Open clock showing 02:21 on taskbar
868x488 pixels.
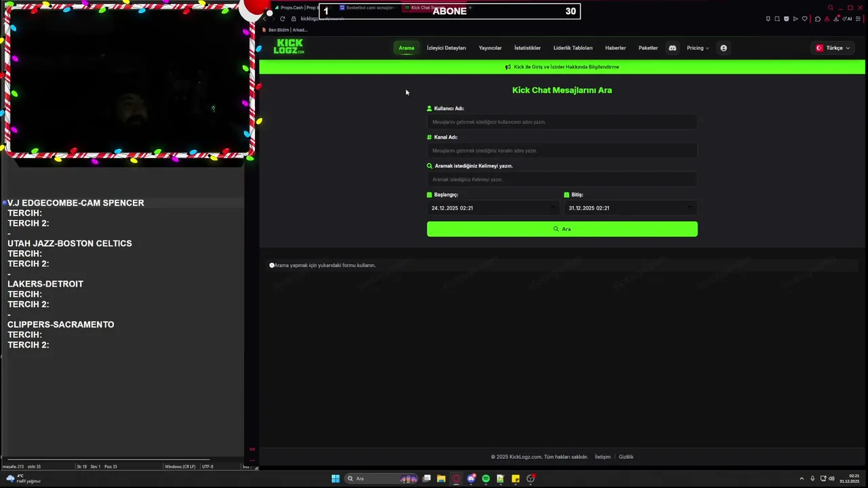[850, 479]
